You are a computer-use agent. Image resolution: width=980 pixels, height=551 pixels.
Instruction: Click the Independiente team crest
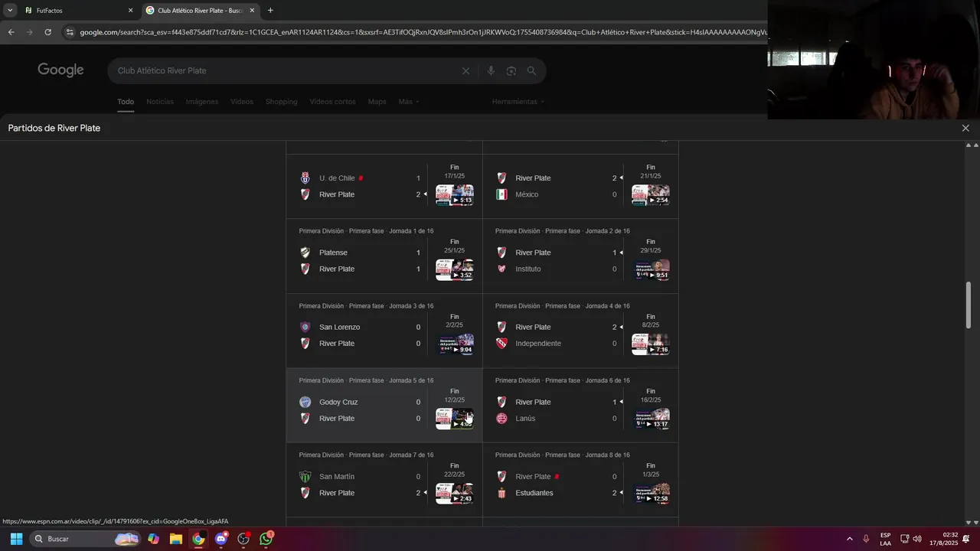501,344
